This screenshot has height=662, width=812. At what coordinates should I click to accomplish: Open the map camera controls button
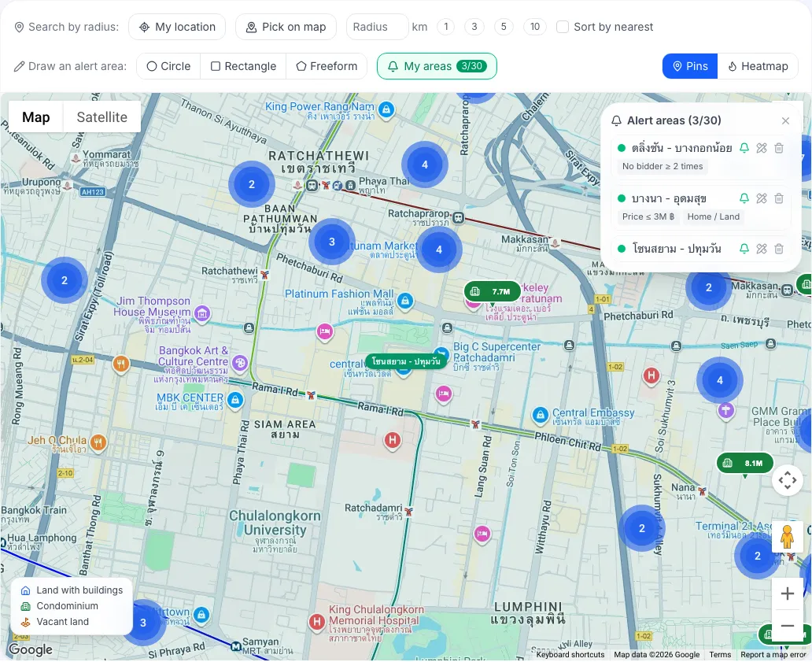[787, 480]
